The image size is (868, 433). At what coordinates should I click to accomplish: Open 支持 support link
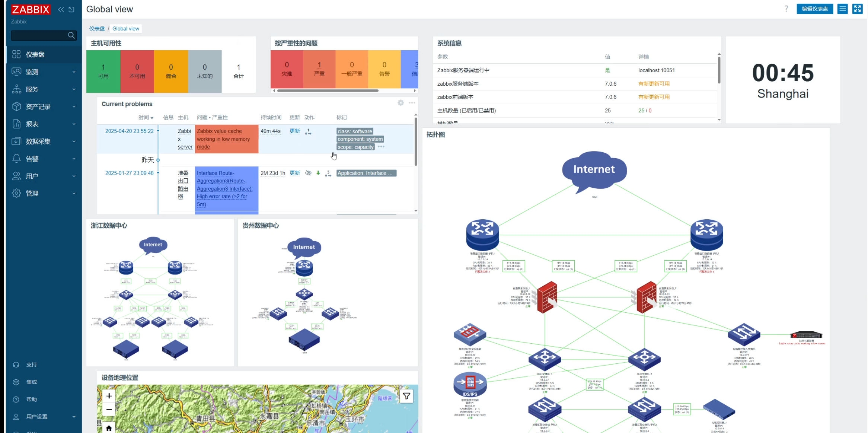[x=32, y=365]
